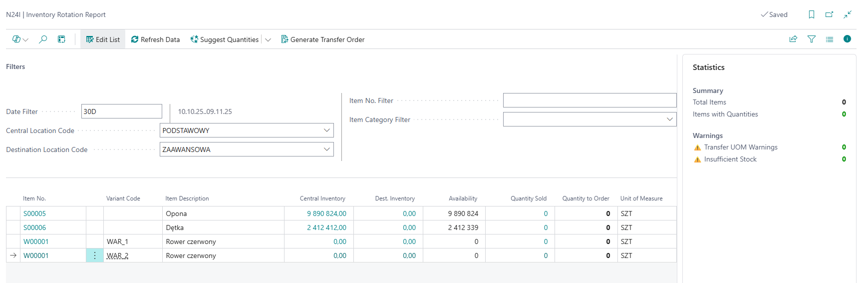Select the Opona description cell
868x283 pixels.
coord(223,213)
